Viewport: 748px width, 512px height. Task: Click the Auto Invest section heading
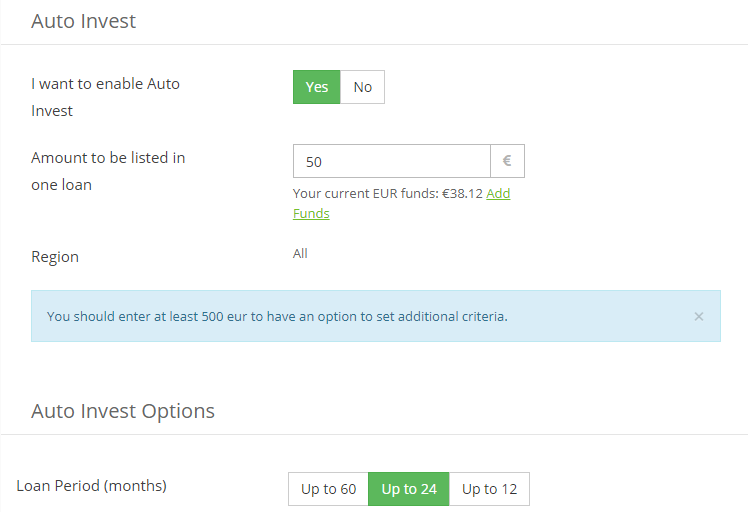(83, 21)
